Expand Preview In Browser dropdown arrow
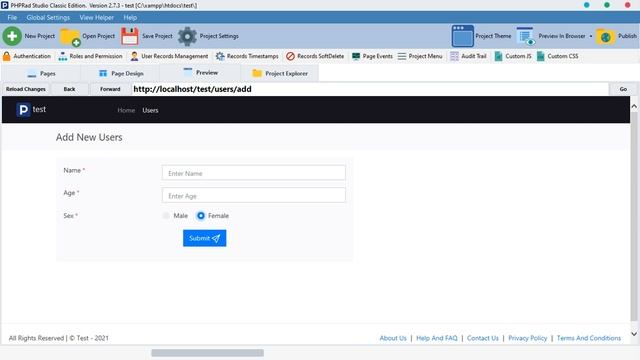The image size is (640, 360). [x=591, y=36]
